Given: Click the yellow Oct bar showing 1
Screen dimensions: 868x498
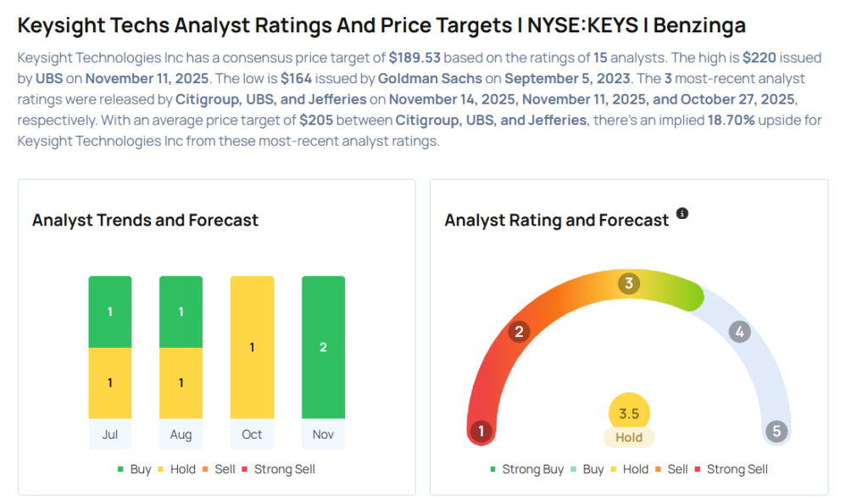Looking at the screenshot, I should click(x=252, y=347).
